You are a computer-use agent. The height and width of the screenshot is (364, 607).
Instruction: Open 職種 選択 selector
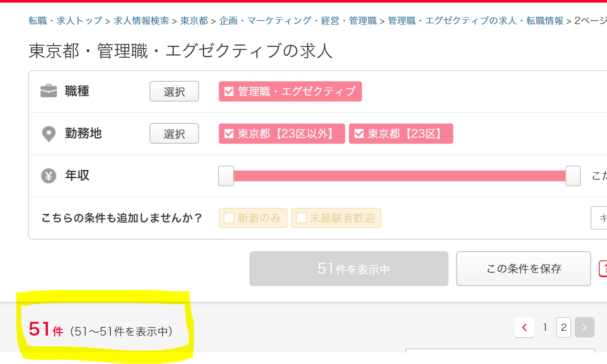click(x=174, y=91)
